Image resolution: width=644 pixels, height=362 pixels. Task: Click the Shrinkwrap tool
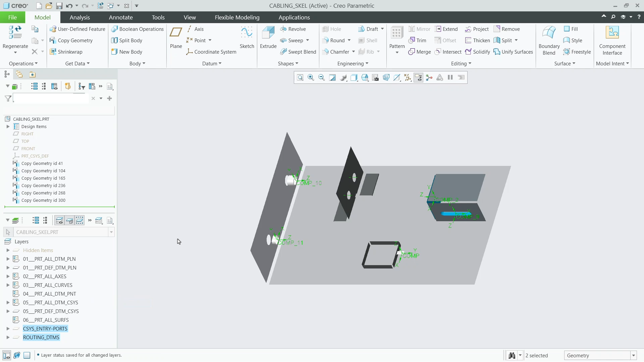pyautogui.click(x=66, y=52)
